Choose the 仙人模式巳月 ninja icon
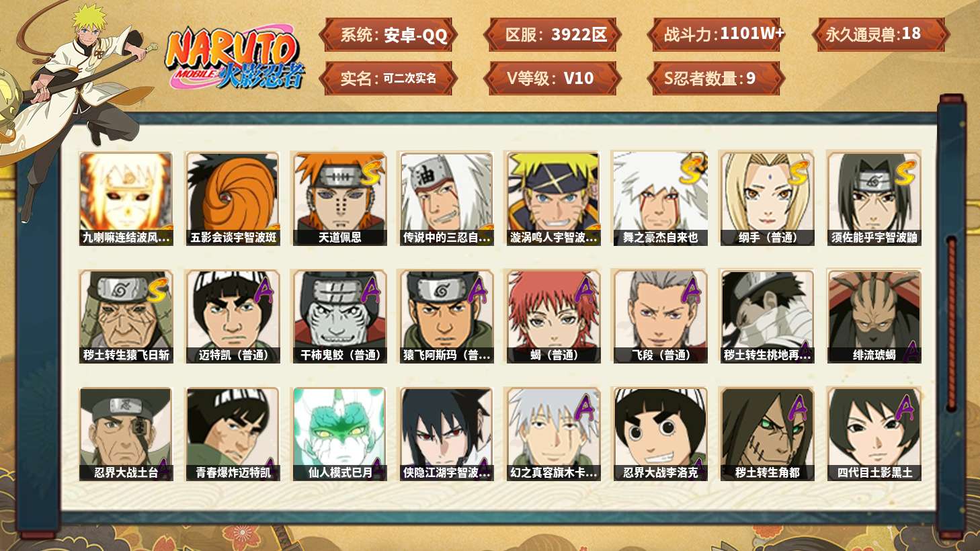 pos(339,434)
